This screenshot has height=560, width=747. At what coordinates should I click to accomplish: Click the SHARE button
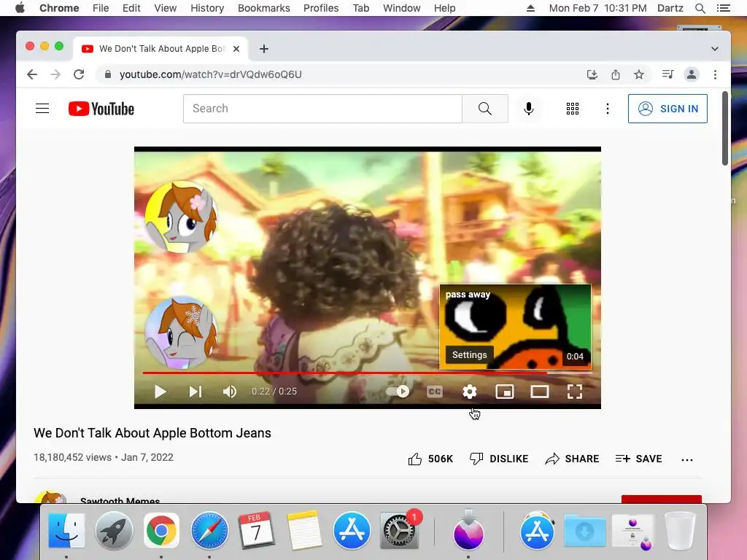[x=572, y=459]
